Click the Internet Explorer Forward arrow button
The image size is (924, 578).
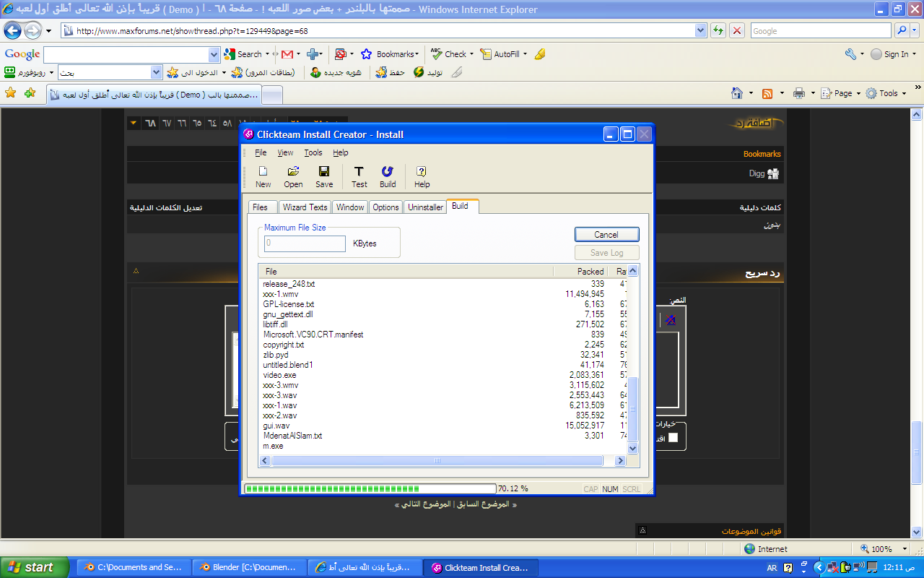(33, 31)
